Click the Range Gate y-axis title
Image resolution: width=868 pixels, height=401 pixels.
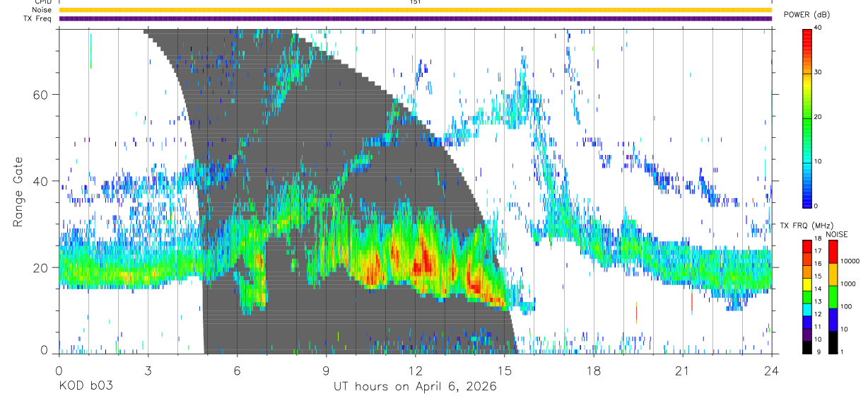point(18,193)
